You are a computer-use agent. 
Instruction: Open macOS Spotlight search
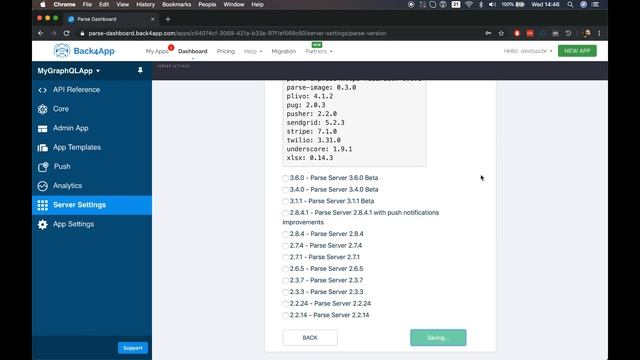tap(570, 4)
